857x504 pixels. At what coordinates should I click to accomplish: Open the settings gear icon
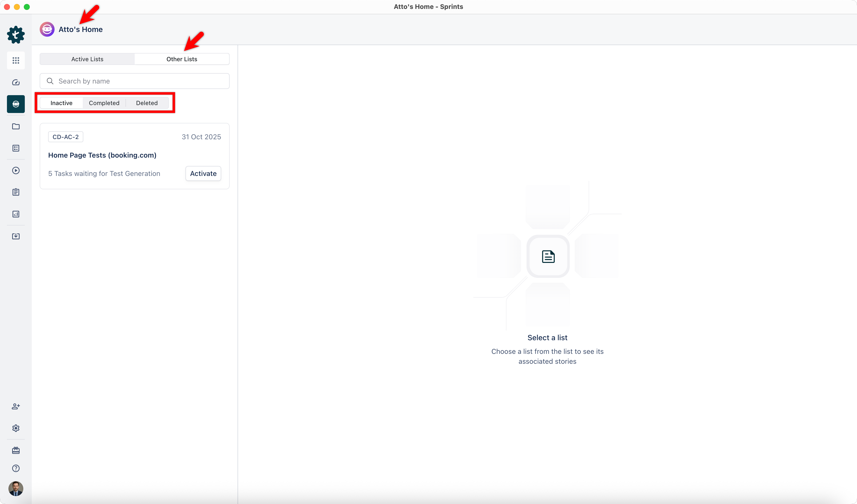tap(16, 428)
